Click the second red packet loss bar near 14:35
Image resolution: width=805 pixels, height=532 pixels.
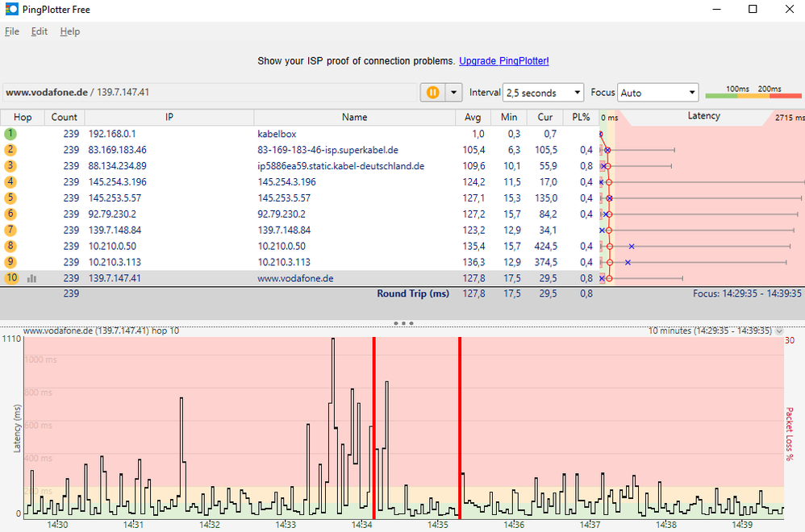point(460,428)
